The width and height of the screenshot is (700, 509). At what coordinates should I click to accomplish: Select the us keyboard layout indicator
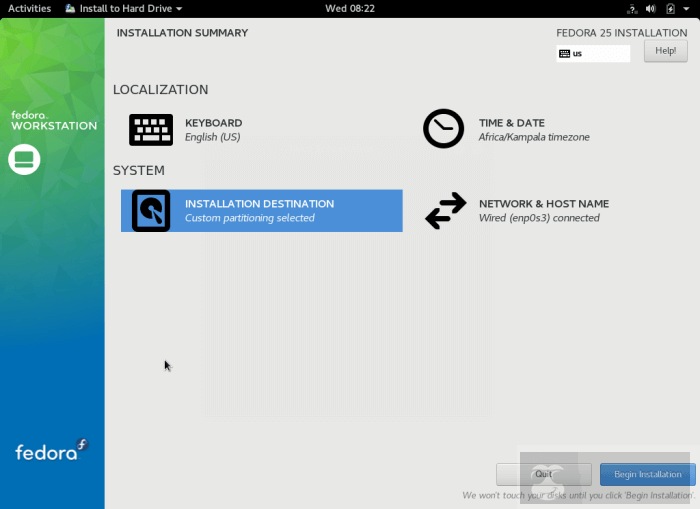click(x=593, y=54)
